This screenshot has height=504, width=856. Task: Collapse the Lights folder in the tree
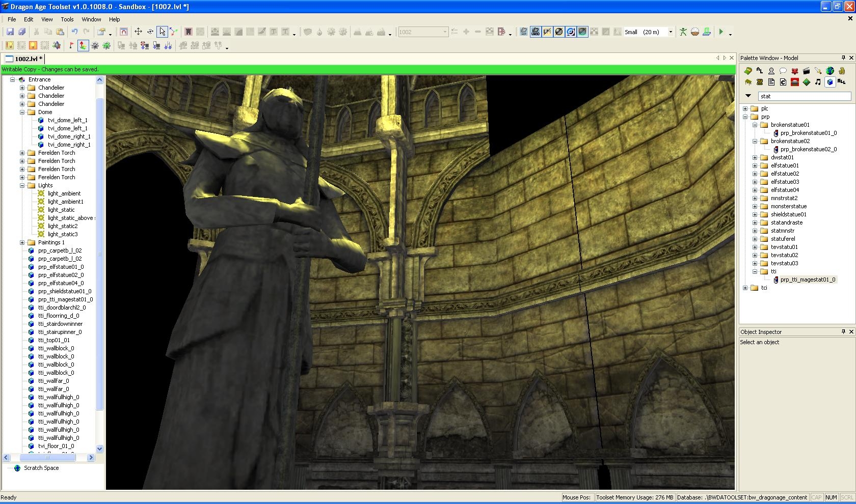coord(22,185)
